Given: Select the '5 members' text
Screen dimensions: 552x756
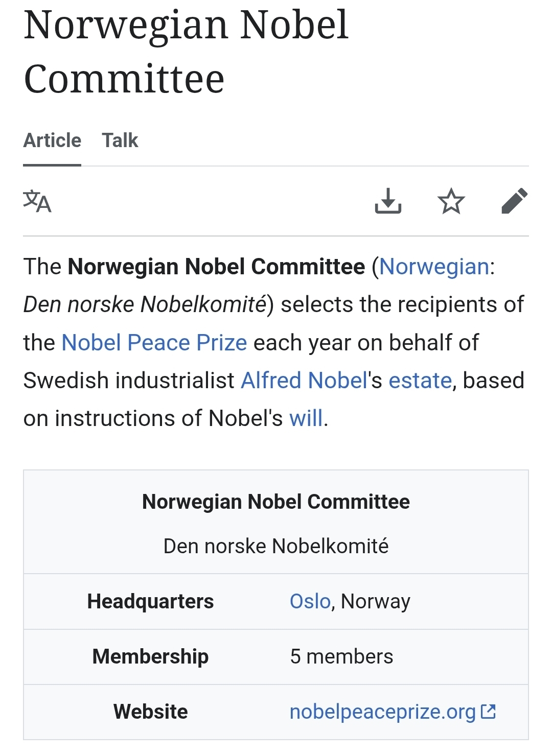Looking at the screenshot, I should (341, 656).
